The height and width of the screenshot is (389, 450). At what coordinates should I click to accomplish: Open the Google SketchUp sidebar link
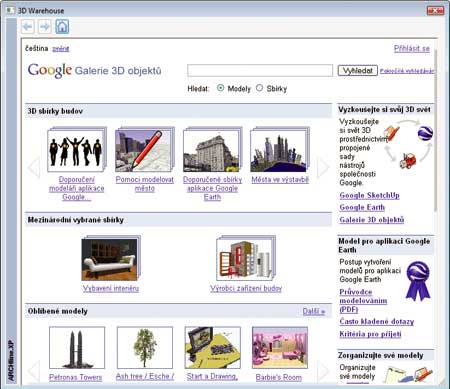369,195
